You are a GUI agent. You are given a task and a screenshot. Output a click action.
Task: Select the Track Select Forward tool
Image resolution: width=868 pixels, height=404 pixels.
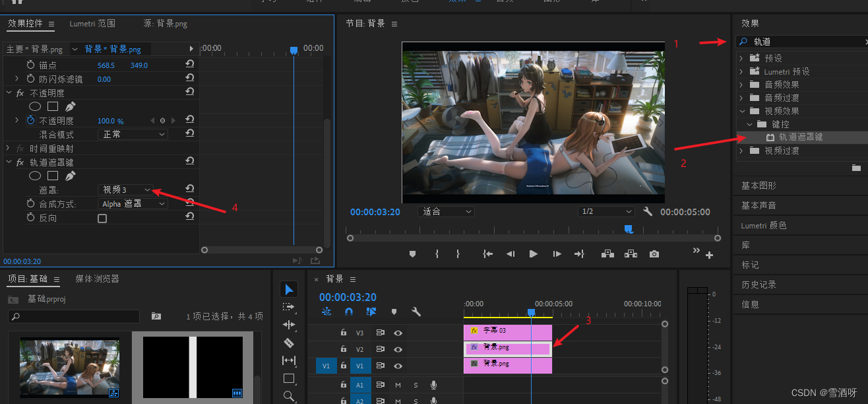click(288, 307)
